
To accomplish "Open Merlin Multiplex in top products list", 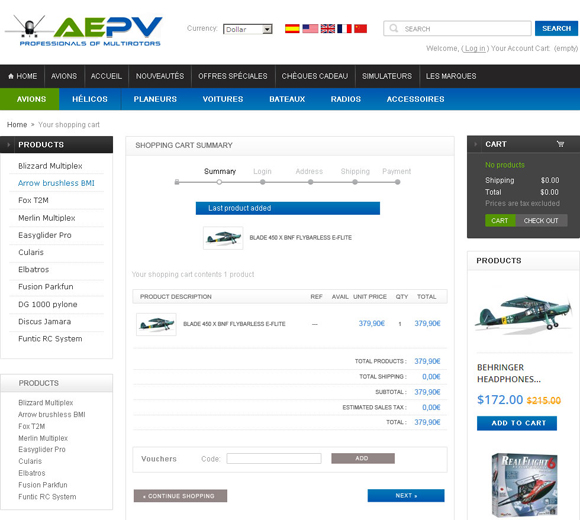I will (47, 218).
